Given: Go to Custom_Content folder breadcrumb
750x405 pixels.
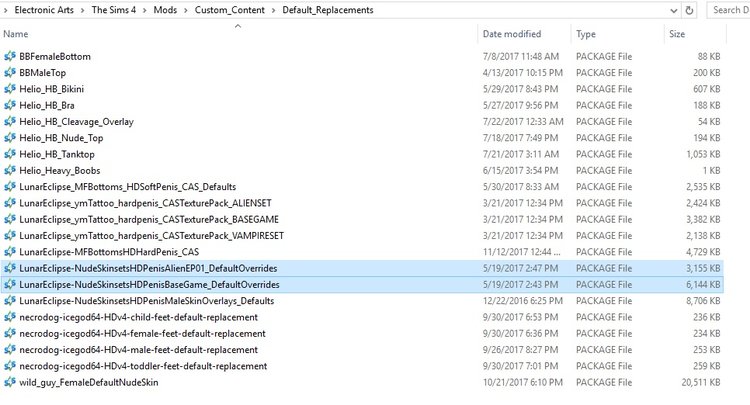Looking at the screenshot, I should (230, 10).
